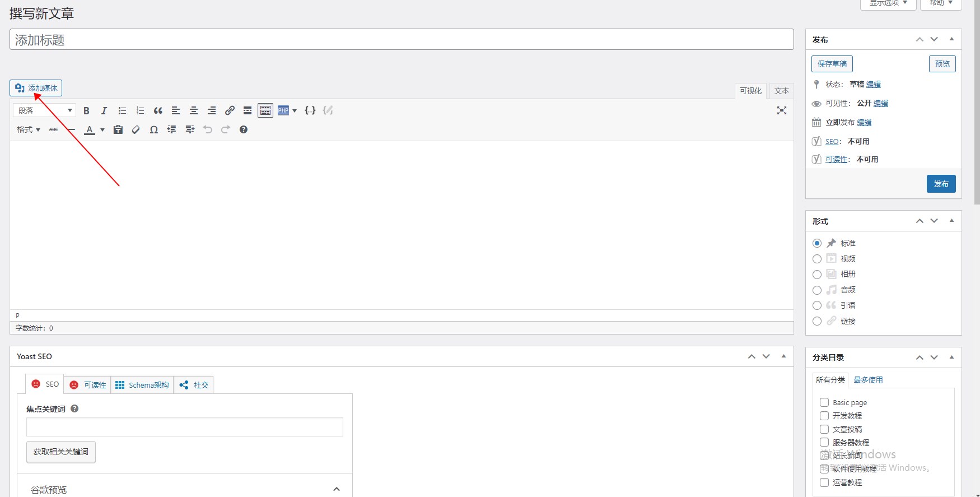Check the 开发教程 category
The height and width of the screenshot is (497, 980).
tap(824, 416)
